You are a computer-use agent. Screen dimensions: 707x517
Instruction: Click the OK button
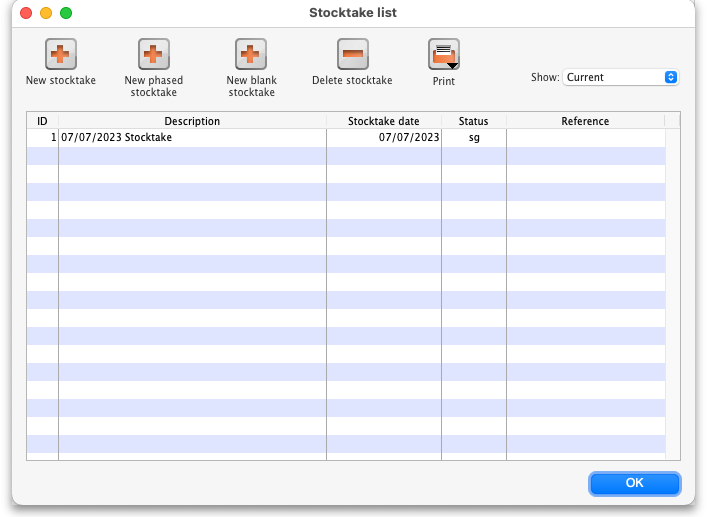coord(634,483)
